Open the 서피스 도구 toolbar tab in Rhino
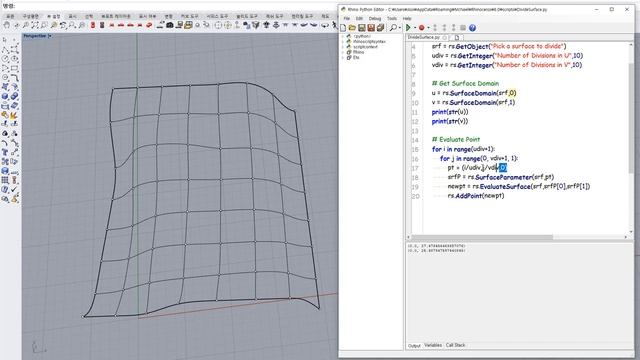The height and width of the screenshot is (360, 640). click(x=217, y=16)
